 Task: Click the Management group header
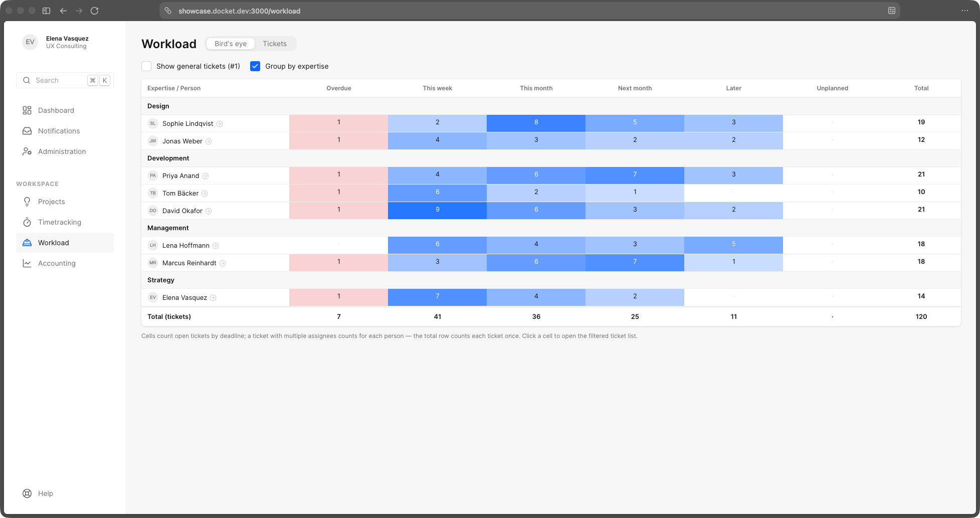168,228
